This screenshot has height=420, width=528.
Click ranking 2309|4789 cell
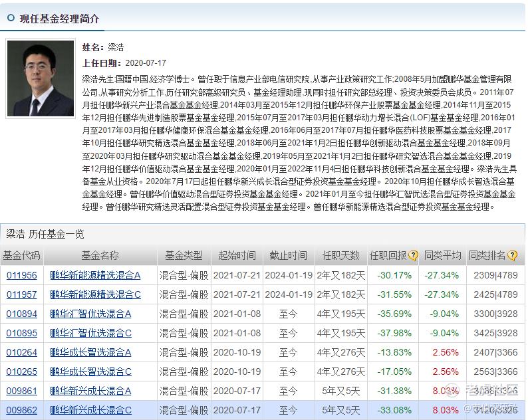coord(495,275)
